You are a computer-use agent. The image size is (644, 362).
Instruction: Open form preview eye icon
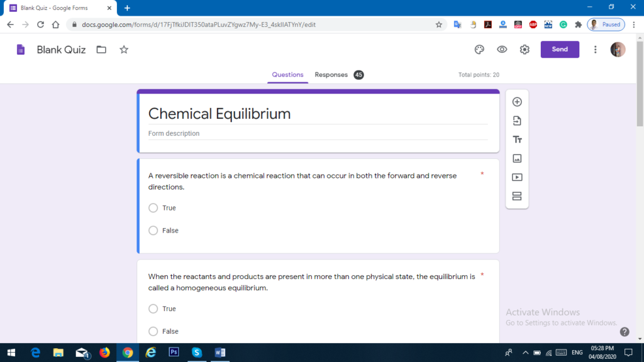click(x=502, y=49)
